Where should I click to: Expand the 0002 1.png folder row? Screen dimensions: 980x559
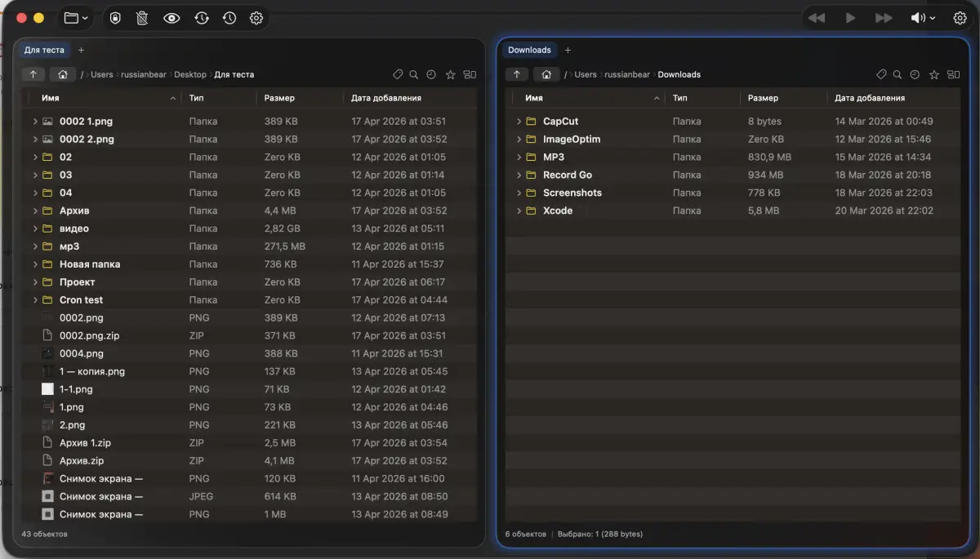[35, 121]
